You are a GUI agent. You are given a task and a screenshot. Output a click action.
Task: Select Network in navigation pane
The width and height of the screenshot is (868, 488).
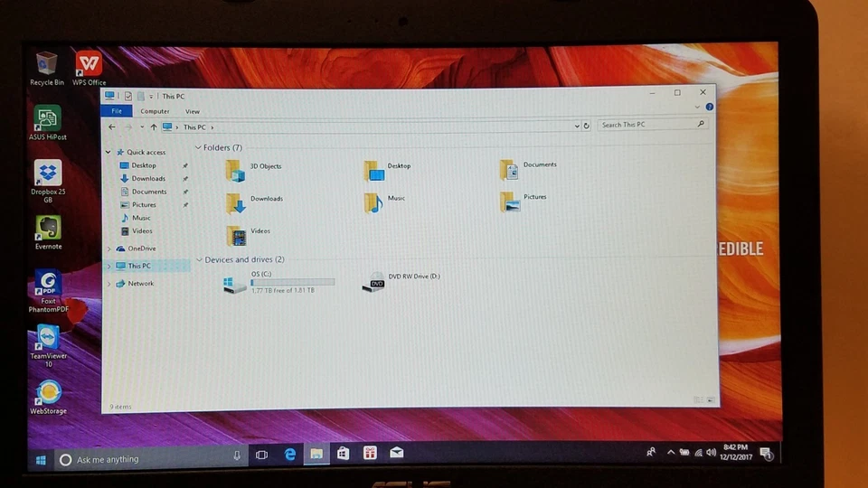coord(141,283)
